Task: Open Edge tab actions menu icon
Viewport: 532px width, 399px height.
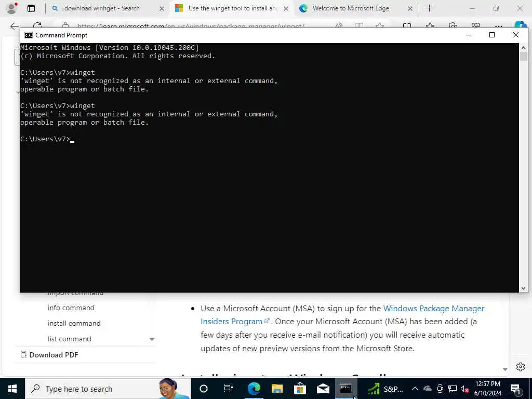Action: [x=31, y=8]
